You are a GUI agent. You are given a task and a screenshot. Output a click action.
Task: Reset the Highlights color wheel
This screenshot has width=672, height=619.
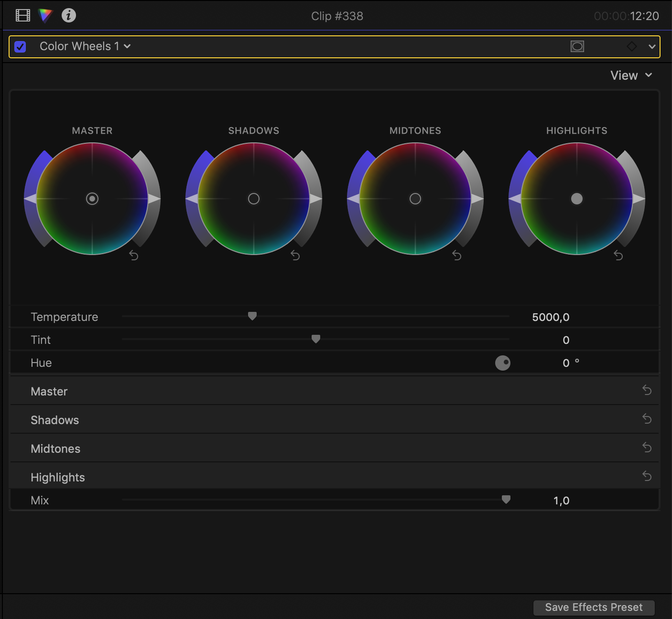(x=618, y=256)
